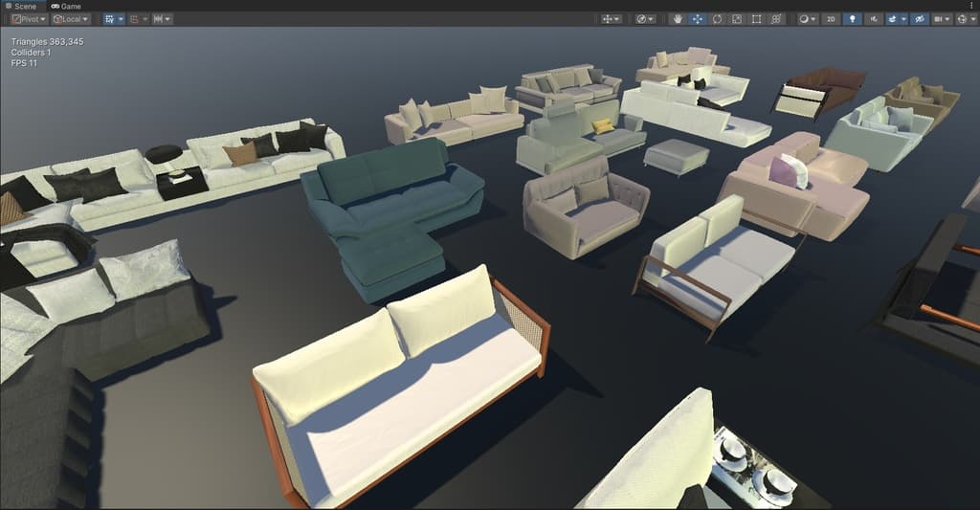The image size is (980, 510).
Task: Open the Local handle rotation dropdown
Action: point(71,19)
